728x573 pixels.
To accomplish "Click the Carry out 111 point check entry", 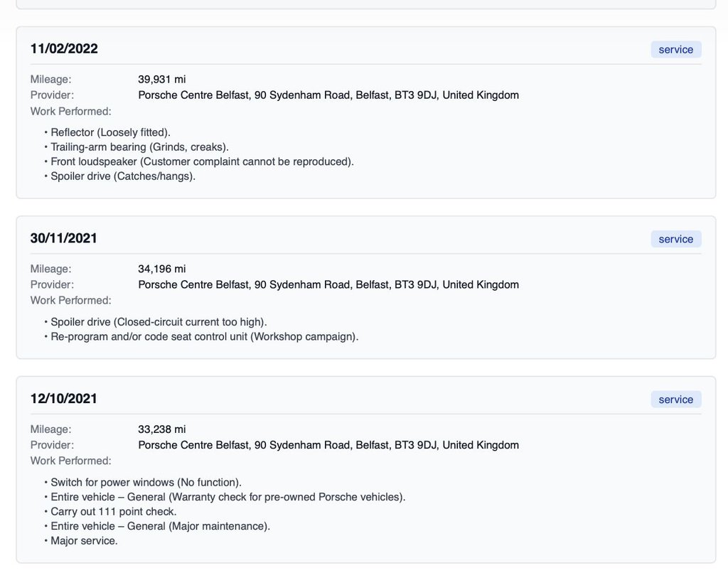I will [x=113, y=512].
